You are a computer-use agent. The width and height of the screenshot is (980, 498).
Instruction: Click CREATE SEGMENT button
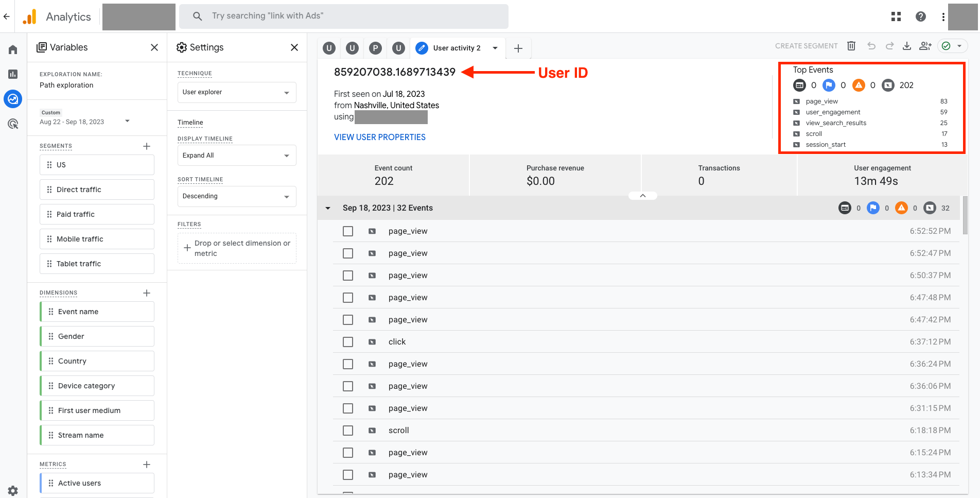coord(807,46)
